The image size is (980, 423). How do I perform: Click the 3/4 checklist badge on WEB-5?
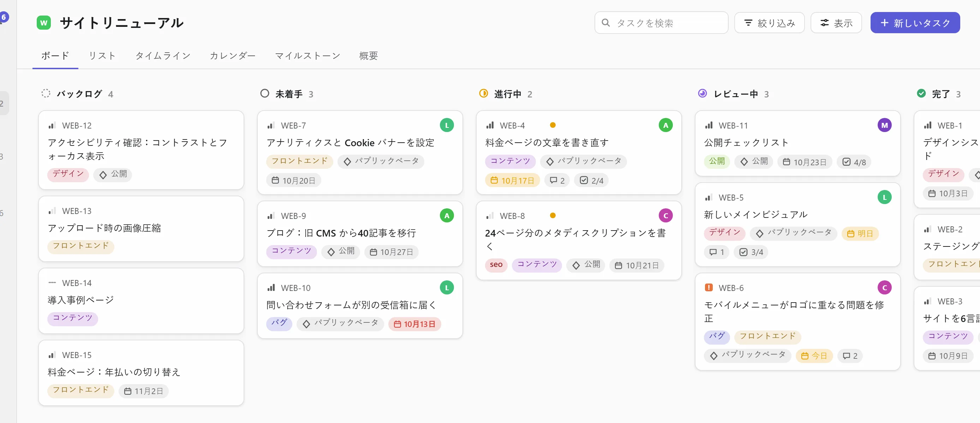click(x=751, y=252)
